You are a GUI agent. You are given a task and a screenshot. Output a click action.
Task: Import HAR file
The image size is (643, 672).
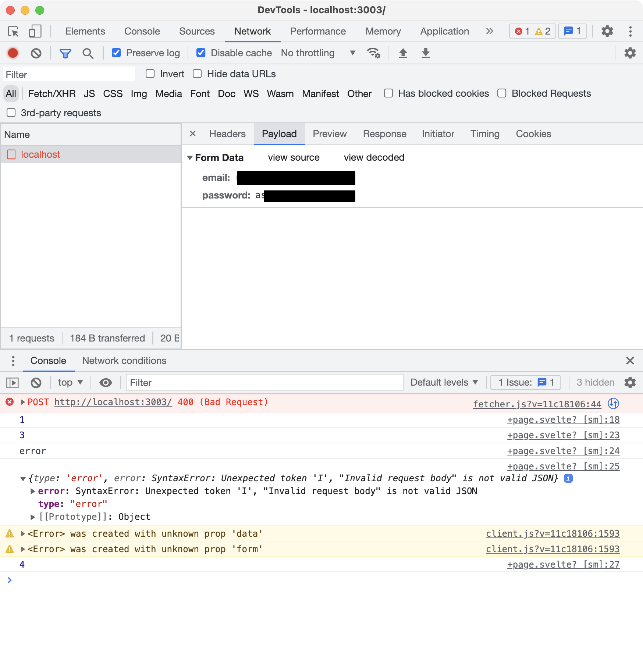click(403, 53)
